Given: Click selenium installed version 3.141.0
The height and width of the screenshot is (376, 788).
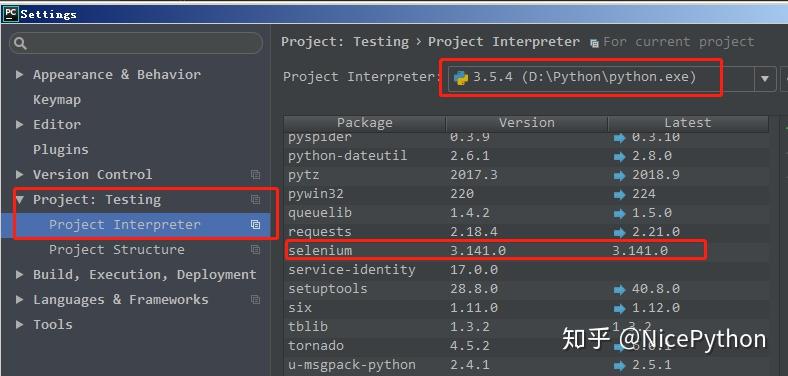Looking at the screenshot, I should (478, 251).
